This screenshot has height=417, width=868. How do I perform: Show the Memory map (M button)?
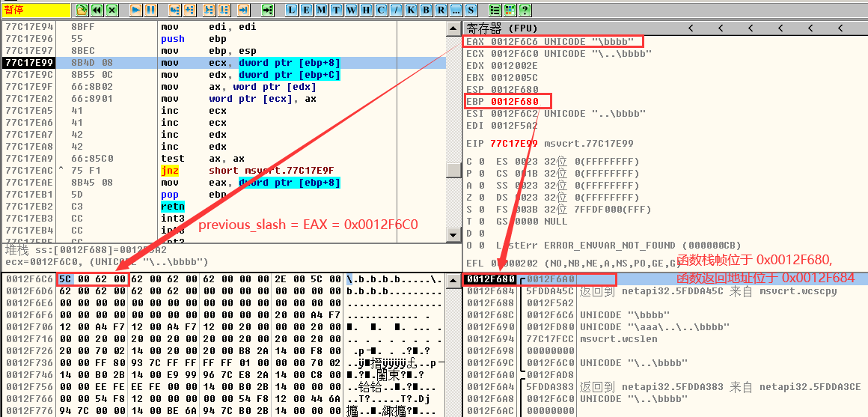[321, 10]
